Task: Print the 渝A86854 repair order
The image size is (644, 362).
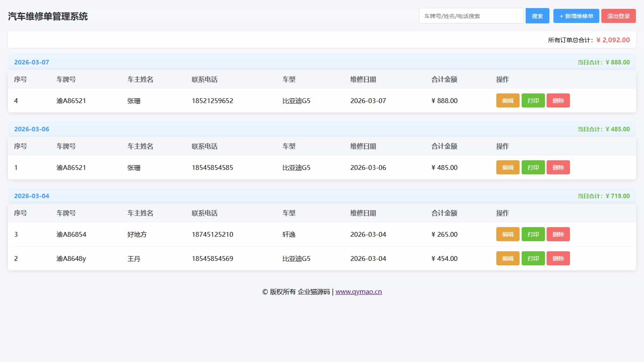Action: point(533,234)
